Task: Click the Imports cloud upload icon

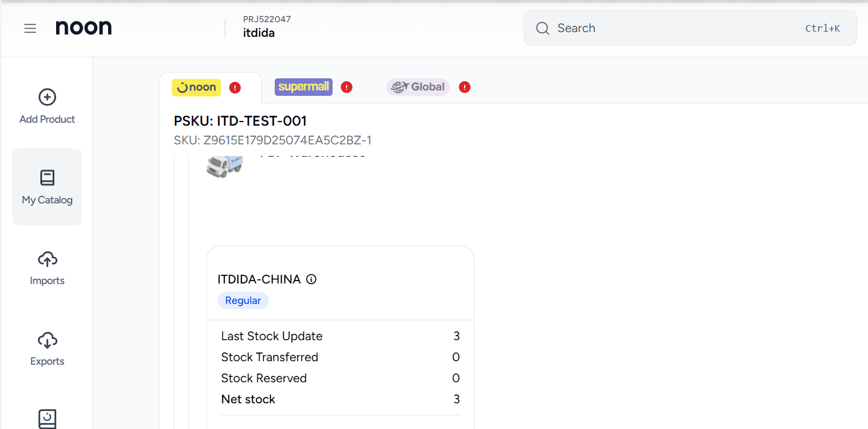Action: click(x=47, y=259)
